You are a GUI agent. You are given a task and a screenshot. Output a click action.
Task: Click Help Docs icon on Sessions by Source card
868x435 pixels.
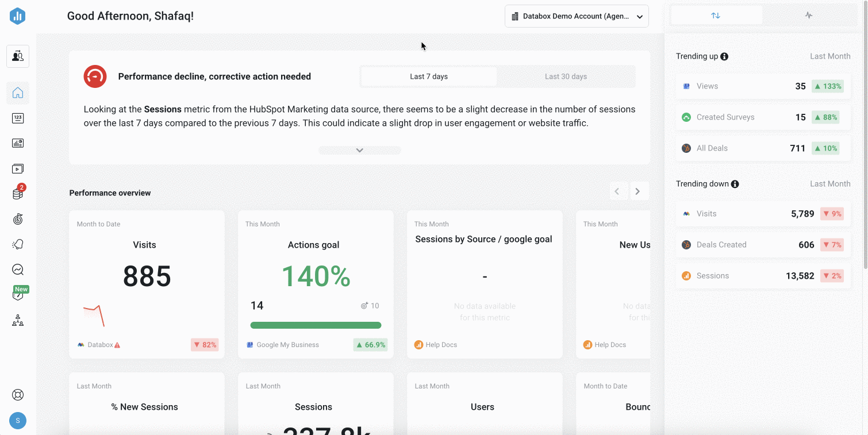(x=418, y=345)
